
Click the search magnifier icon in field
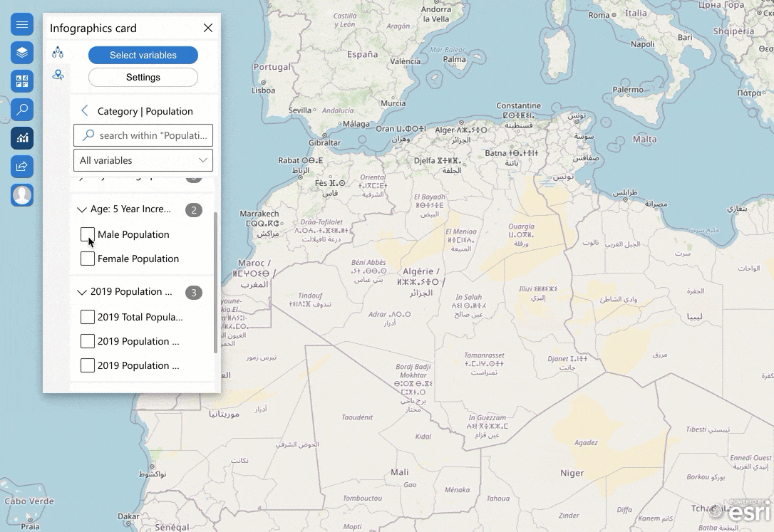pos(88,135)
